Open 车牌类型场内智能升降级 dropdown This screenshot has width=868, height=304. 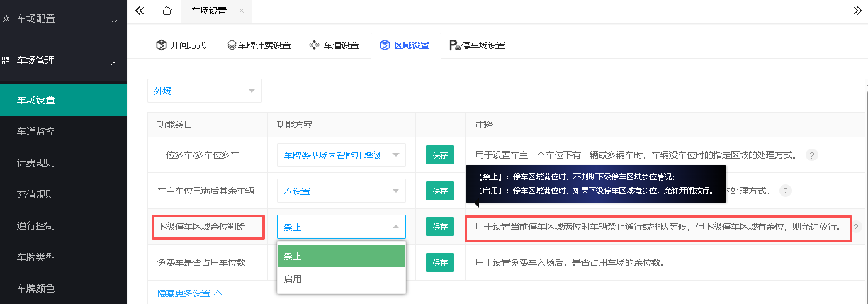point(341,155)
